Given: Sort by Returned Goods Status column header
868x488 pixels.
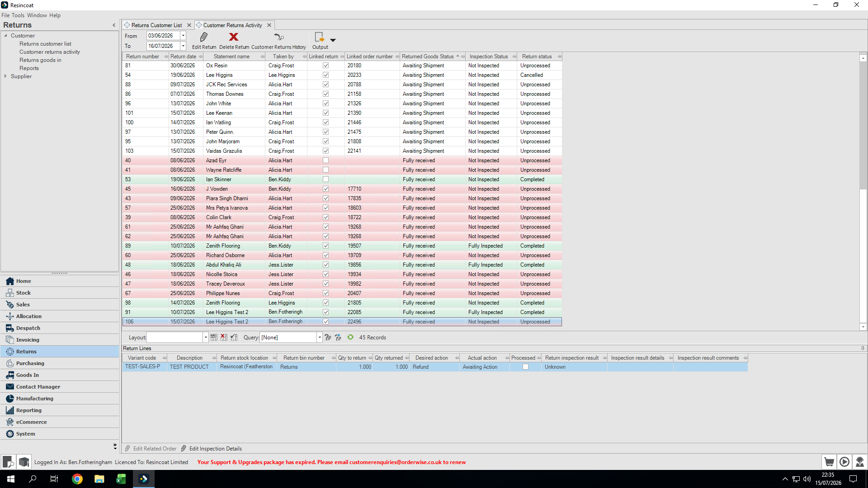Looking at the screenshot, I should tap(428, 56).
